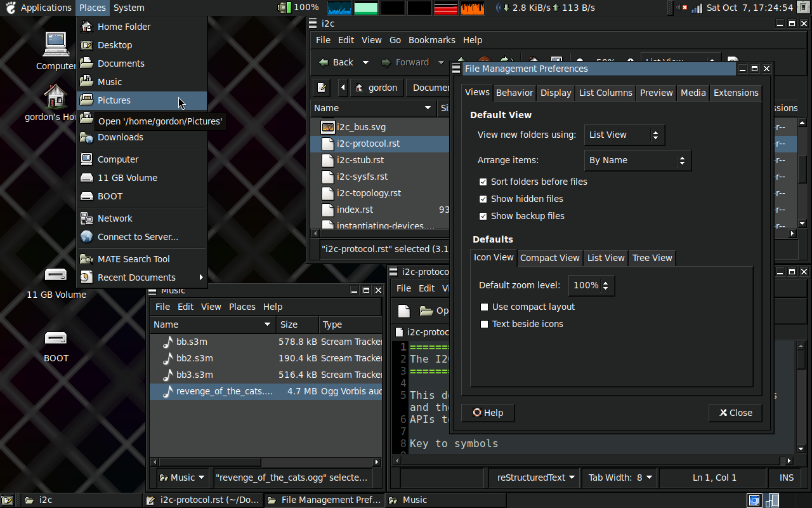Open the Back history dropdown arrow

tap(365, 62)
